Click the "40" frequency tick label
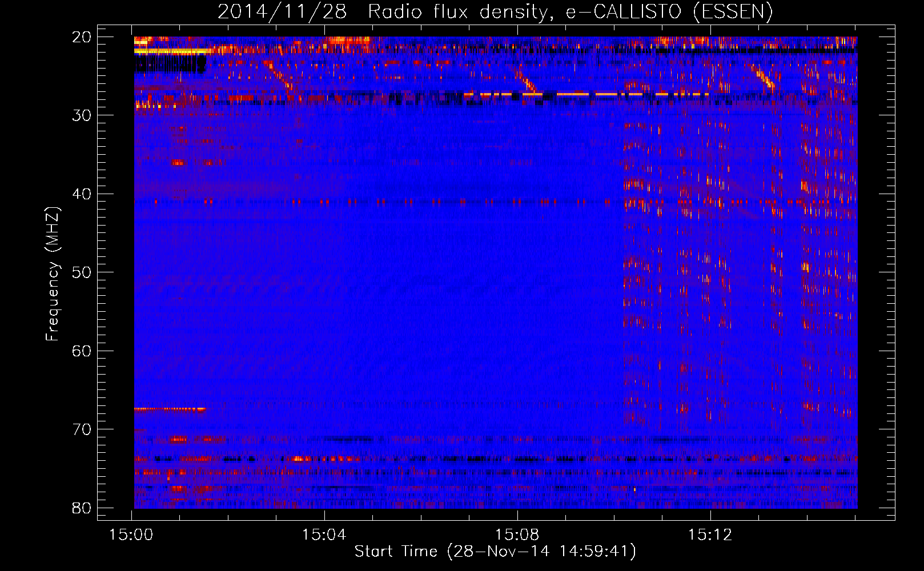The height and width of the screenshot is (571, 924). click(82, 194)
